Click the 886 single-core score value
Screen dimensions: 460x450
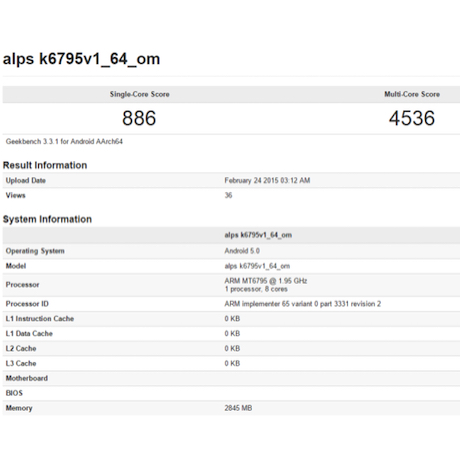[x=139, y=118]
